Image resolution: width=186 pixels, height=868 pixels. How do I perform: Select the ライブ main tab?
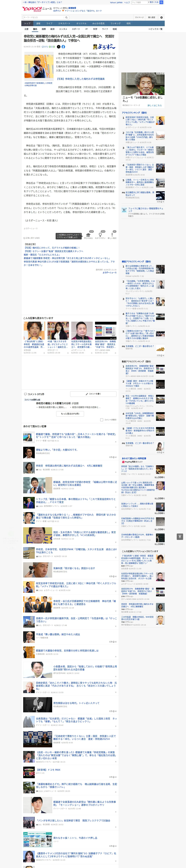pyautogui.click(x=49, y=24)
